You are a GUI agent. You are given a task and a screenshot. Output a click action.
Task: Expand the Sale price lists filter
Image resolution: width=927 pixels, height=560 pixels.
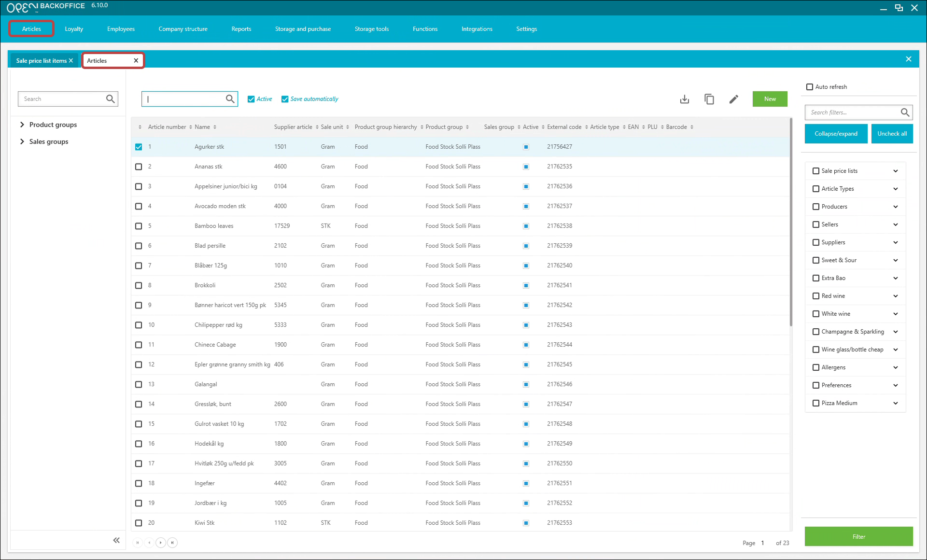click(896, 171)
